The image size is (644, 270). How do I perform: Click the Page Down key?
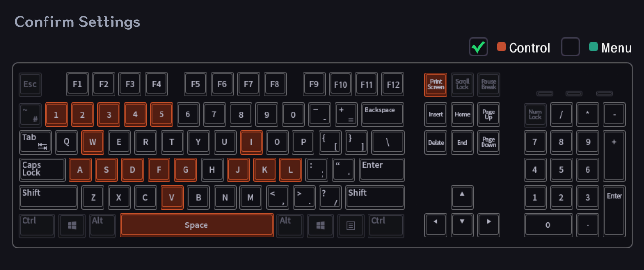(489, 142)
